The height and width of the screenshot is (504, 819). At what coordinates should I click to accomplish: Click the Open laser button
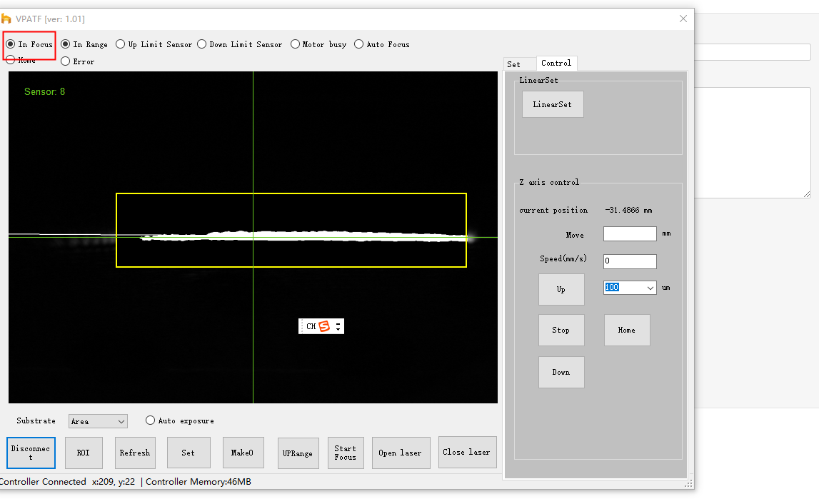pos(401,453)
